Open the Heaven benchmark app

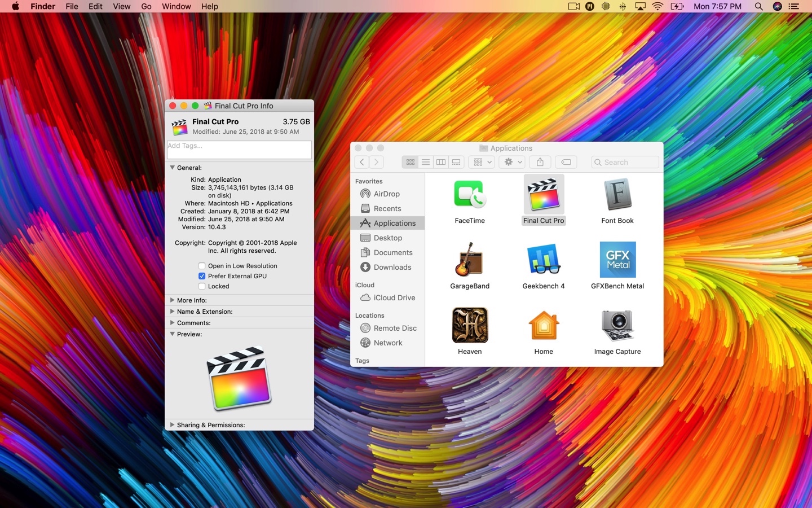point(470,325)
